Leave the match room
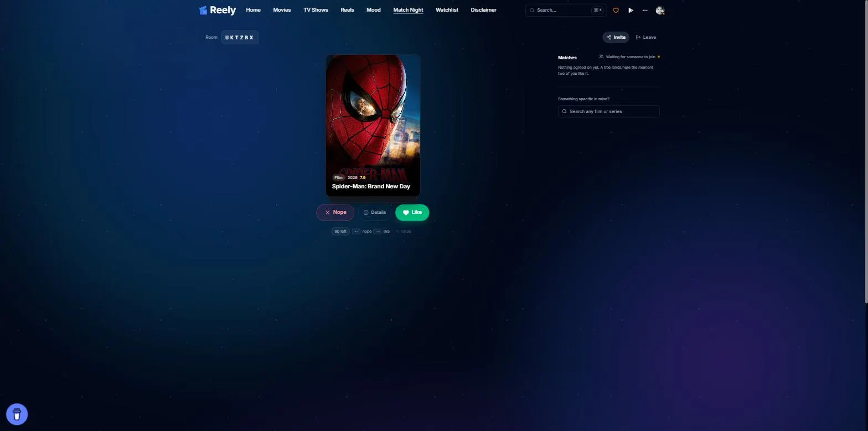This screenshot has height=431, width=868. [646, 37]
